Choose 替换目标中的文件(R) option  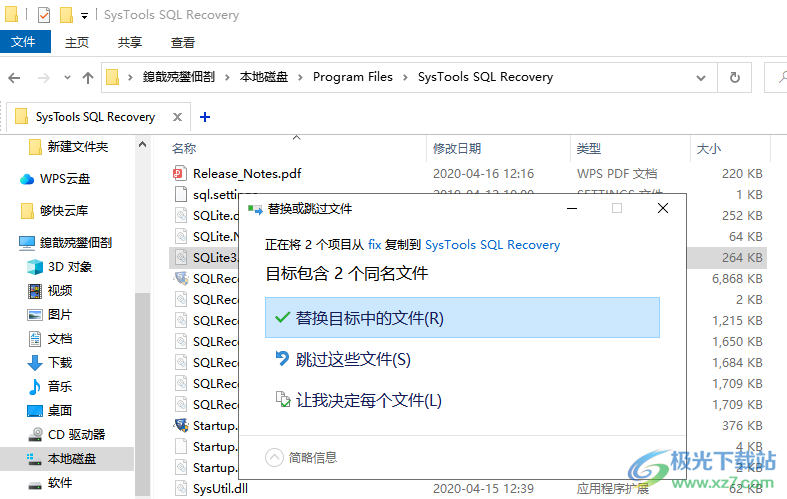pos(462,318)
